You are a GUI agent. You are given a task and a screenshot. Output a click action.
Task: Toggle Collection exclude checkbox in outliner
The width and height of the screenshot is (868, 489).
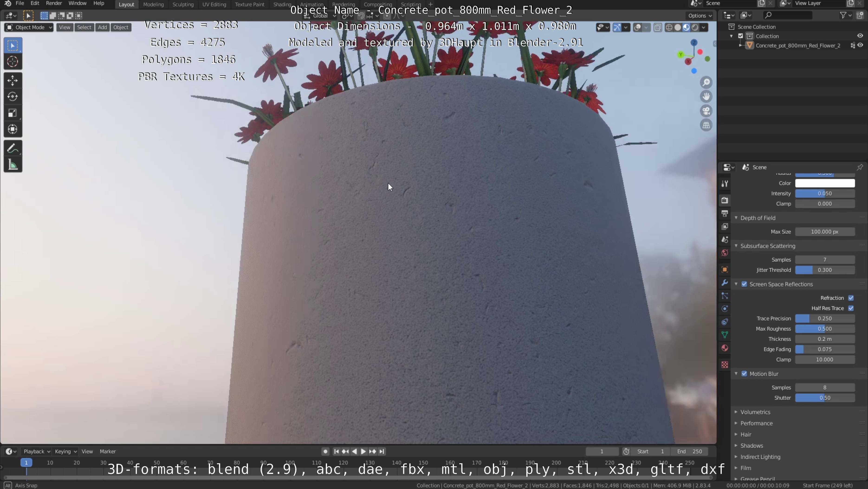click(741, 36)
